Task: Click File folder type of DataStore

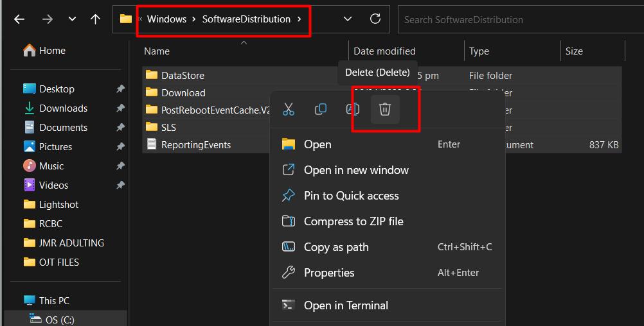Action: pos(490,76)
